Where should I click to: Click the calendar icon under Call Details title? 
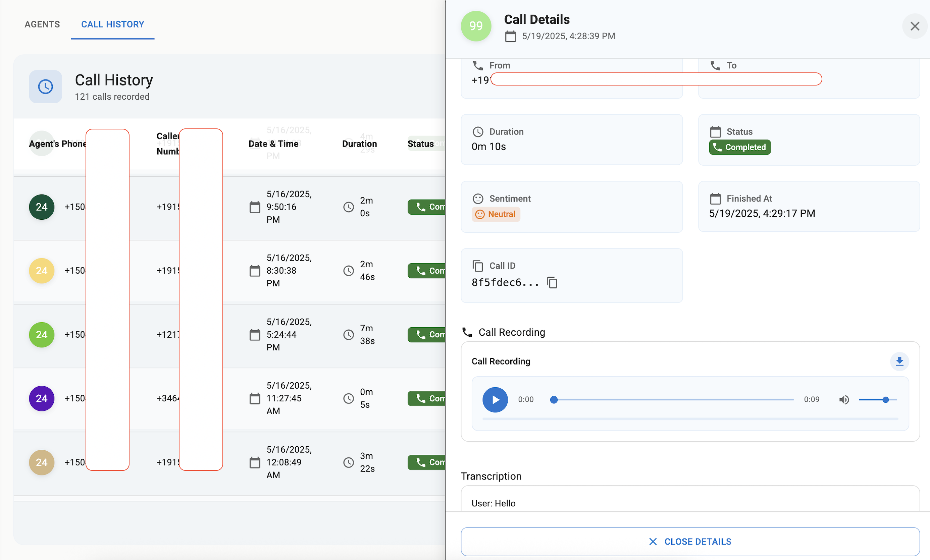point(510,36)
